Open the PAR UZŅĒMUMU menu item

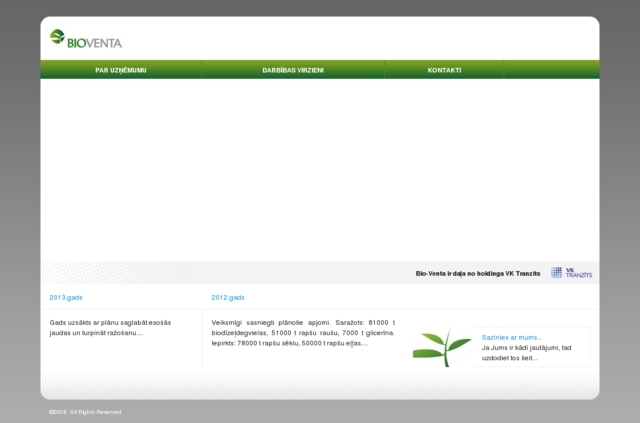121,70
